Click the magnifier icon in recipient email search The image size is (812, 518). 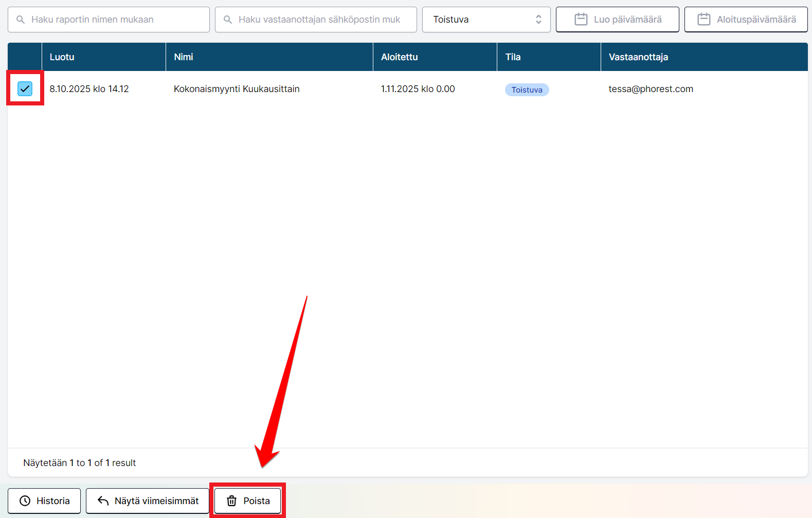[228, 20]
